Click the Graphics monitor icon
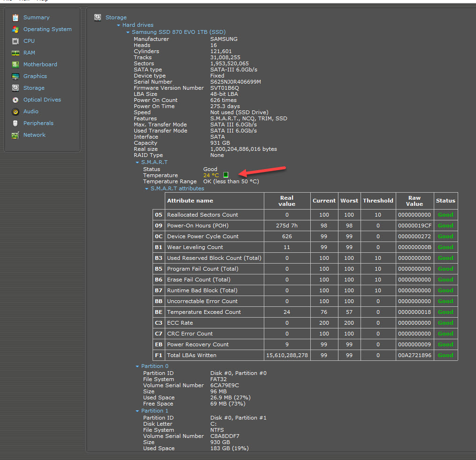The width and height of the screenshot is (476, 460). (15, 77)
